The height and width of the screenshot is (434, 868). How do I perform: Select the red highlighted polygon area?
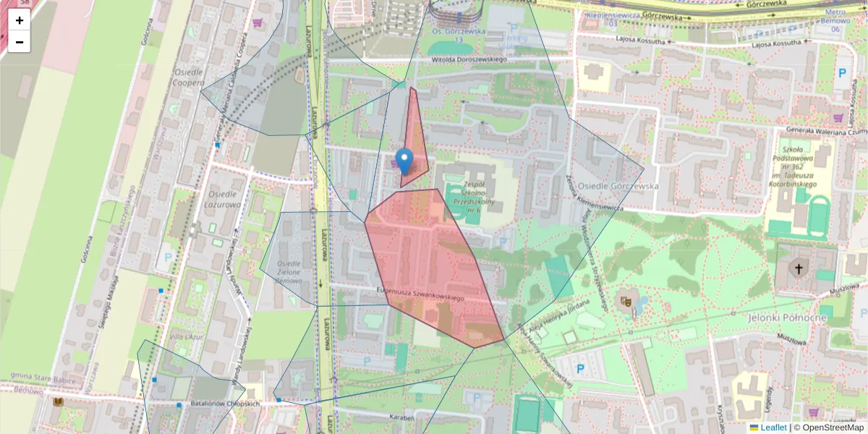[x=427, y=268]
